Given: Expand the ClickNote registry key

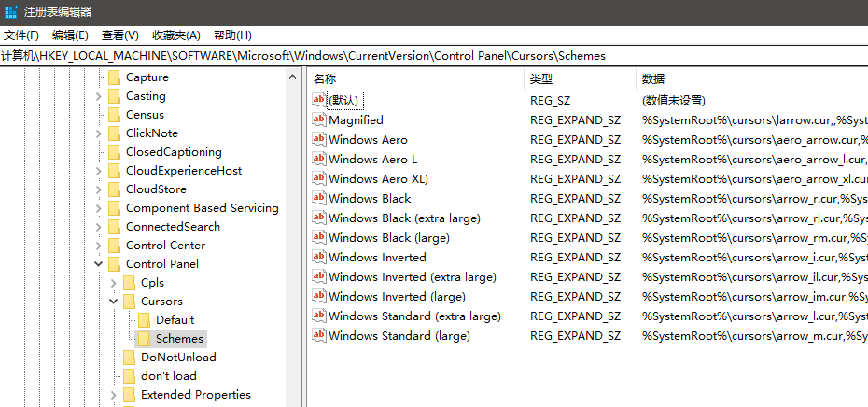Looking at the screenshot, I should tap(99, 133).
